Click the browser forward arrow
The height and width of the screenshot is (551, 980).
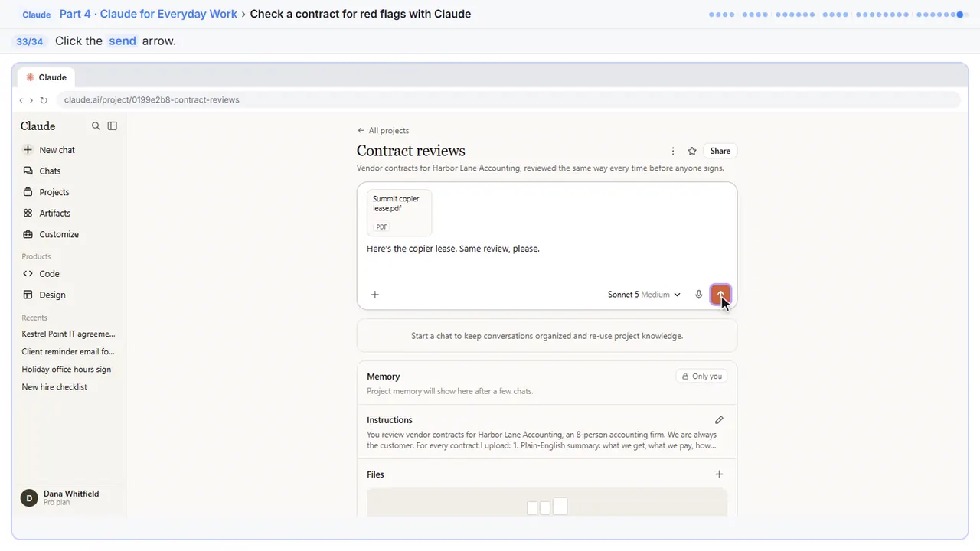(31, 100)
